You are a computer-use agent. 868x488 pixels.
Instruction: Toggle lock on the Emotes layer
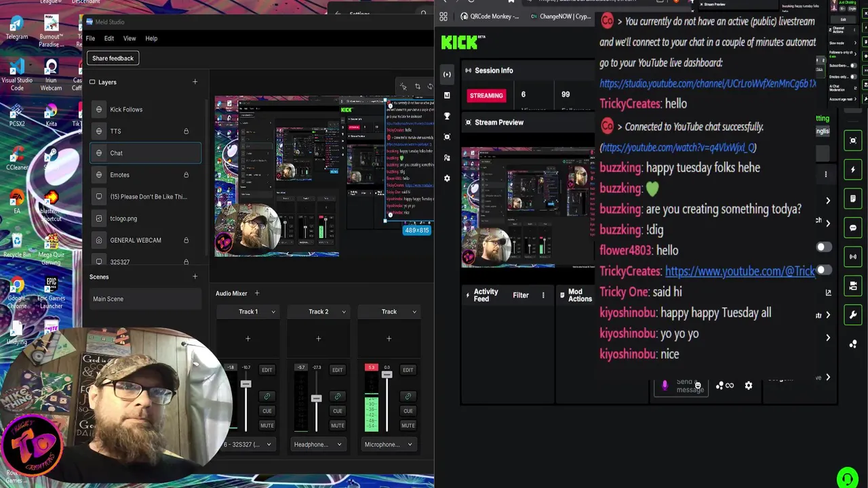tap(186, 175)
